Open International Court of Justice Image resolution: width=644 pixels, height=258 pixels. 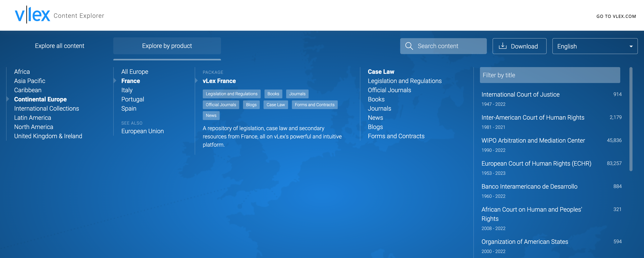coord(521,94)
